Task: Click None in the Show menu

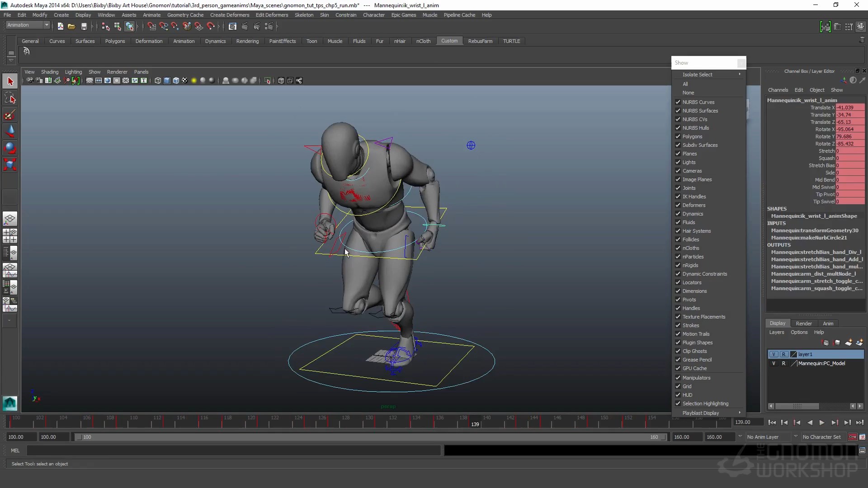Action: [x=688, y=93]
